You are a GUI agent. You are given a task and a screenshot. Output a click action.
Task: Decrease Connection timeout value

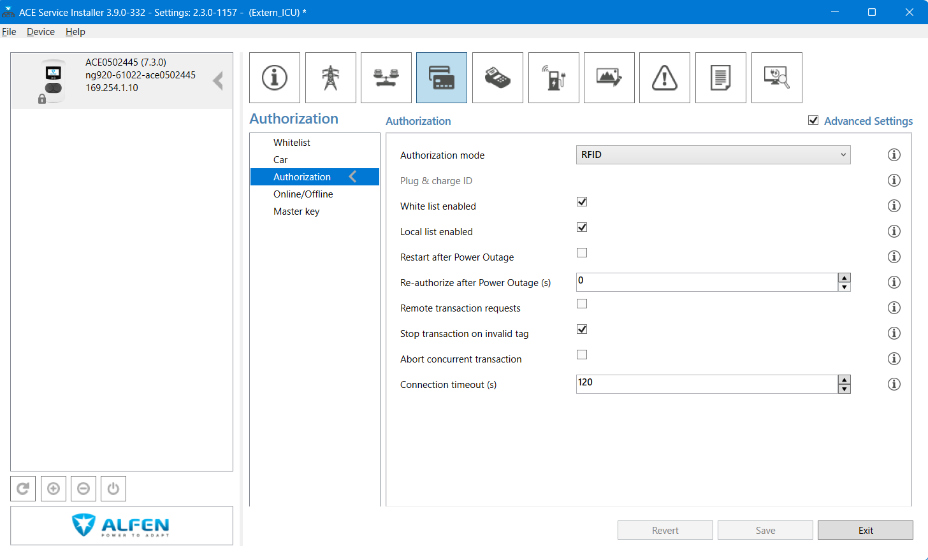pyautogui.click(x=845, y=389)
